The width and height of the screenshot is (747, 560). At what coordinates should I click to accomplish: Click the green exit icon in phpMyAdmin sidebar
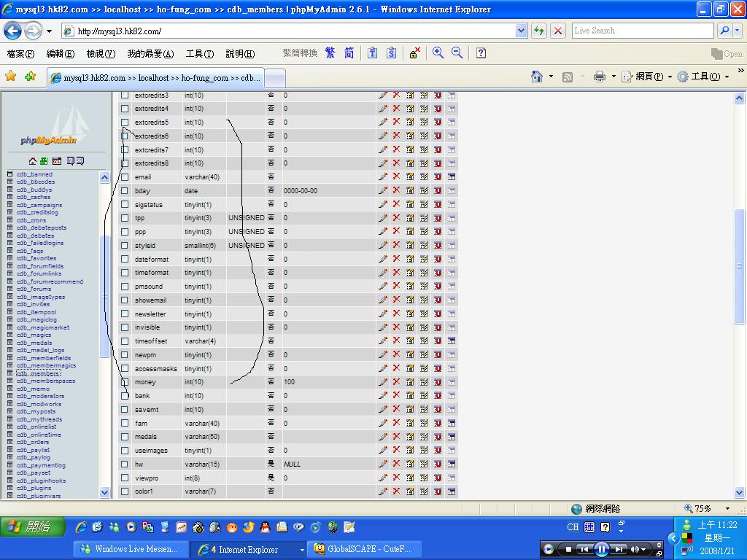tap(44, 161)
